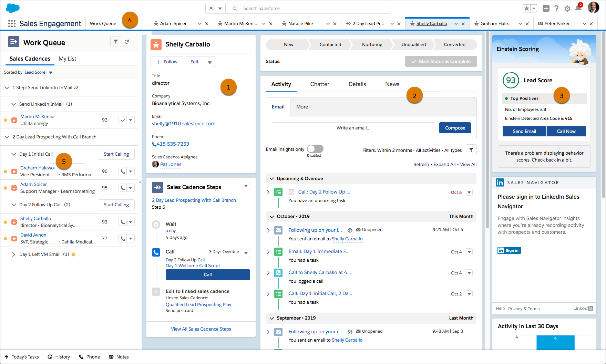Image resolution: width=606 pixels, height=364 pixels.
Task: Open the Phone utility item
Action: [90, 357]
